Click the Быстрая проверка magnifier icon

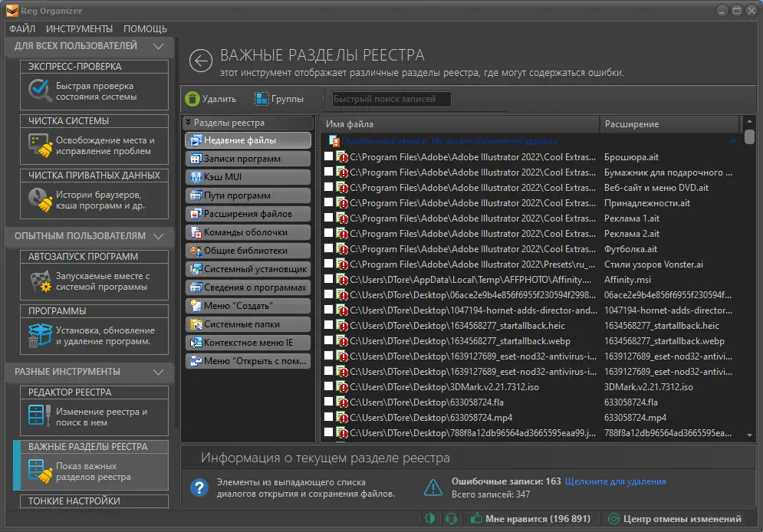click(39, 90)
